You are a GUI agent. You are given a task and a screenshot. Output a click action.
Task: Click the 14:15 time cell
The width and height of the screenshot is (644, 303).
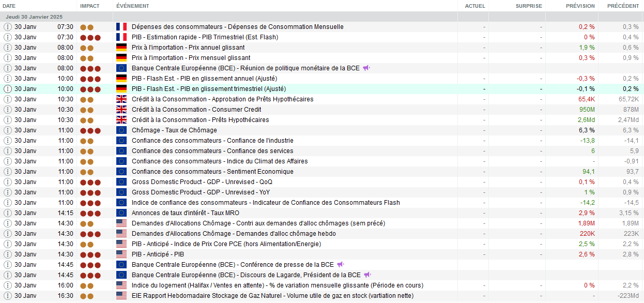click(x=65, y=213)
